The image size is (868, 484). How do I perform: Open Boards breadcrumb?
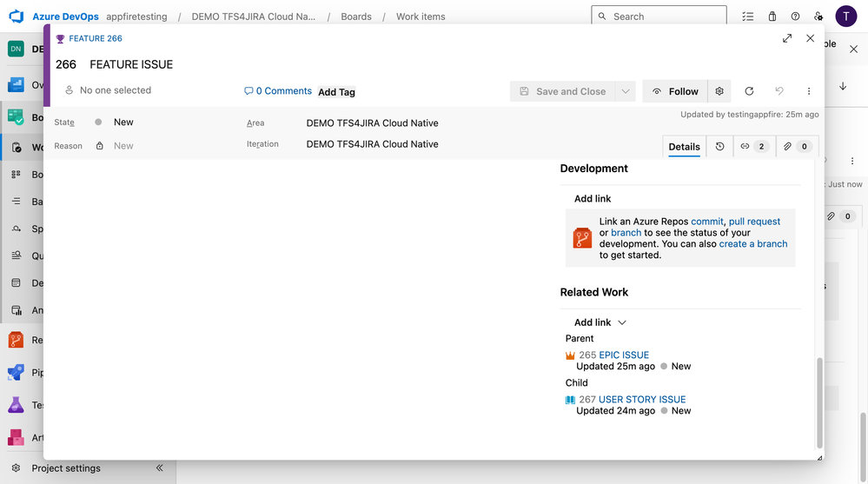click(x=356, y=17)
